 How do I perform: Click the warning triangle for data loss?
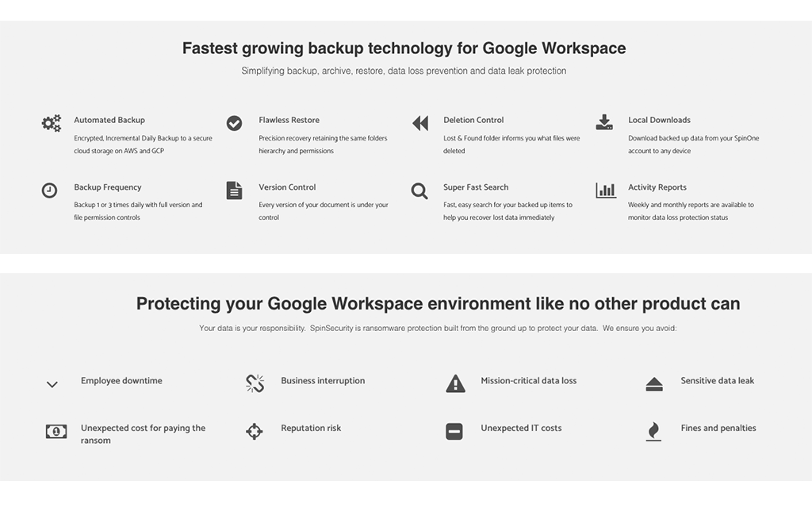click(456, 383)
